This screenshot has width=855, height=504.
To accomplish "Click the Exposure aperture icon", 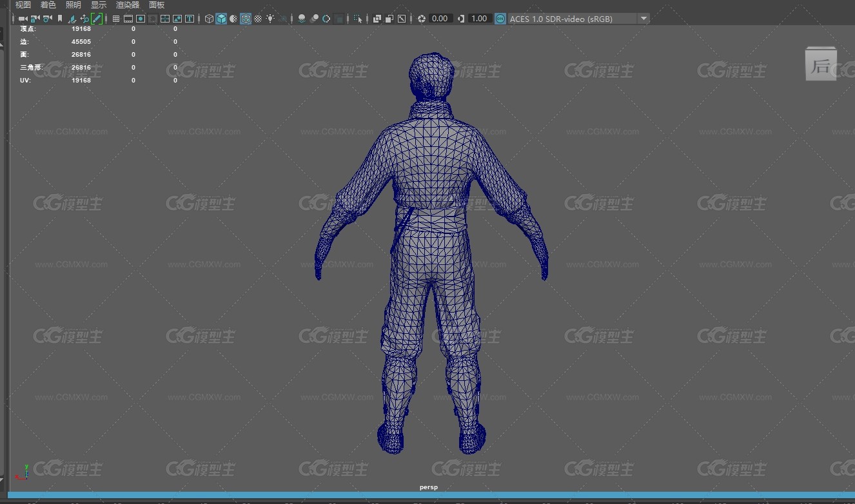I will 422,19.
